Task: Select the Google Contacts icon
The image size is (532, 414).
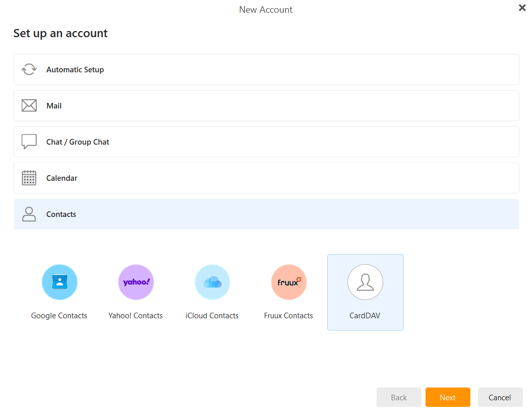Action: 59,282
